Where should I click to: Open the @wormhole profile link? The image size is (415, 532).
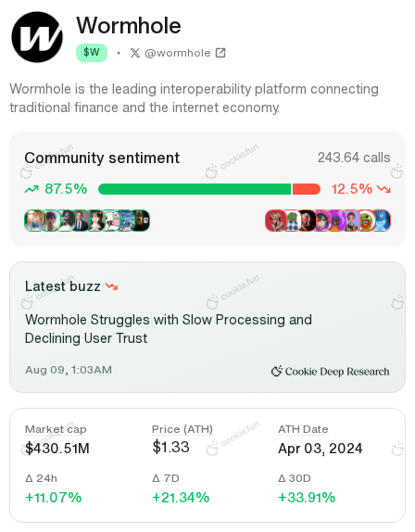(x=178, y=53)
